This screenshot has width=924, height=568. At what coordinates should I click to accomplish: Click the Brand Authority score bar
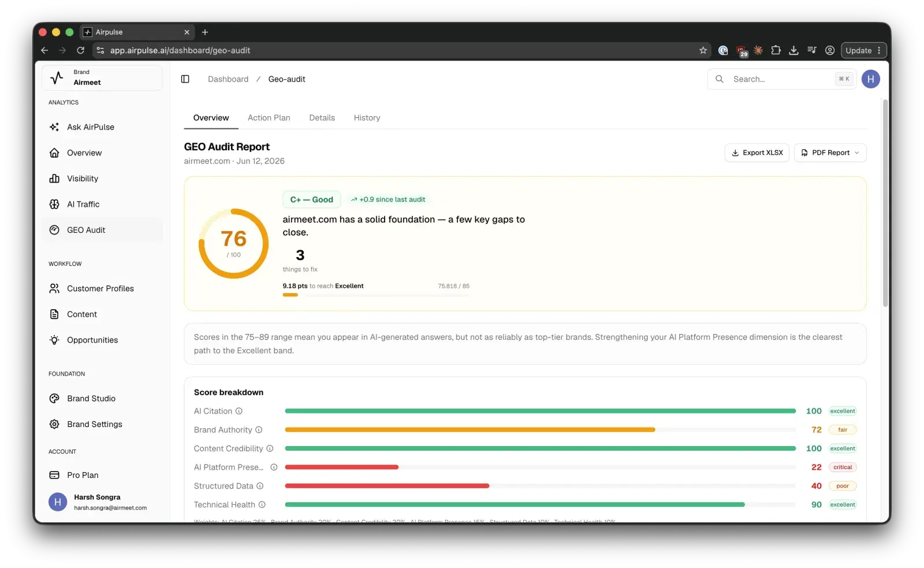tap(541, 430)
